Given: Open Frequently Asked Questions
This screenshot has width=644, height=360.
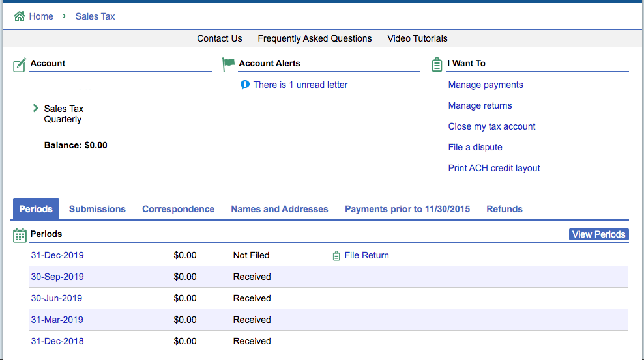Looking at the screenshot, I should pos(315,38).
